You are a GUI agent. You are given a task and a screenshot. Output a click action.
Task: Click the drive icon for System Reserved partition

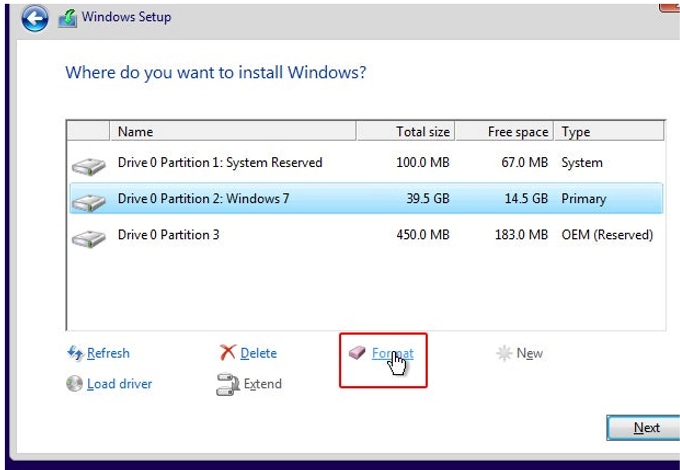(89, 165)
